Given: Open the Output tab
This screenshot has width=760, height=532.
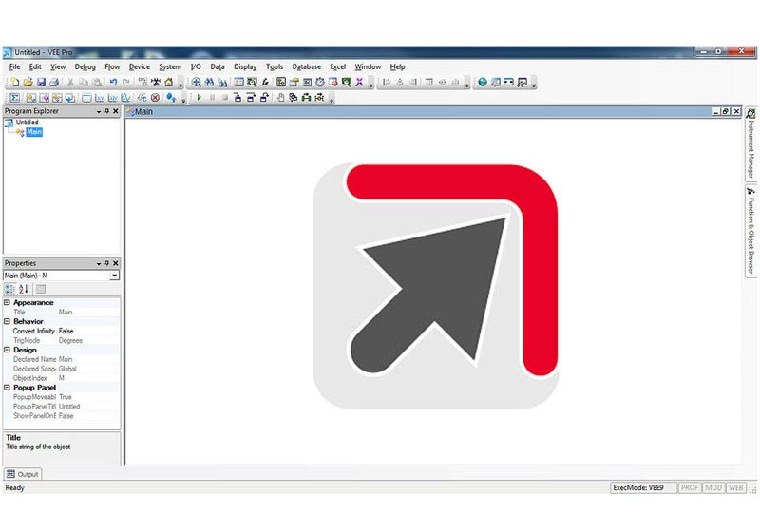Looking at the screenshot, I should (22, 474).
